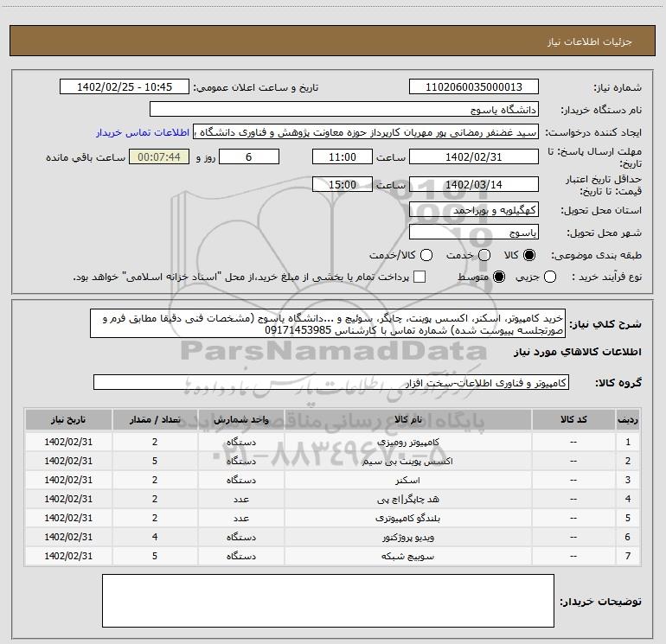Screen dimensions: 666x644
Task: Click the ساعت باقی مانده label
Action: point(86,157)
